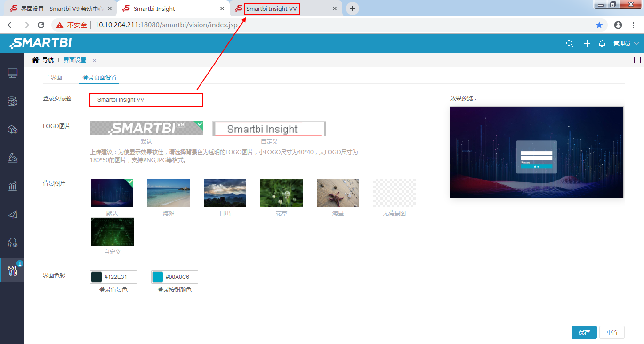Click the home icon beside 导航
This screenshot has width=644, height=344.
[x=35, y=60]
